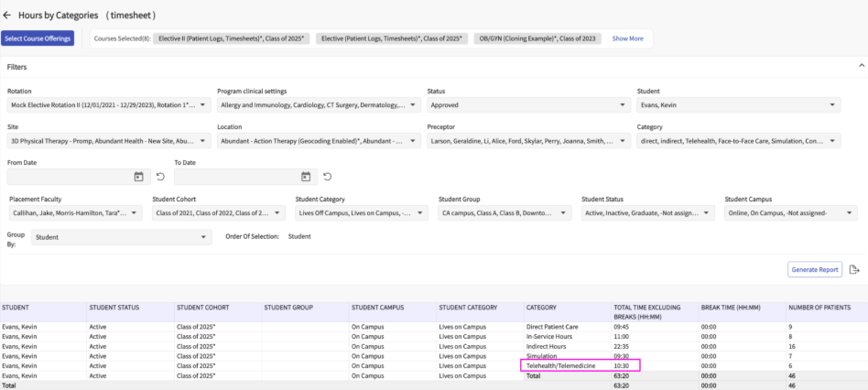Expand the Group By dropdown
The width and height of the screenshot is (868, 390).
203,237
